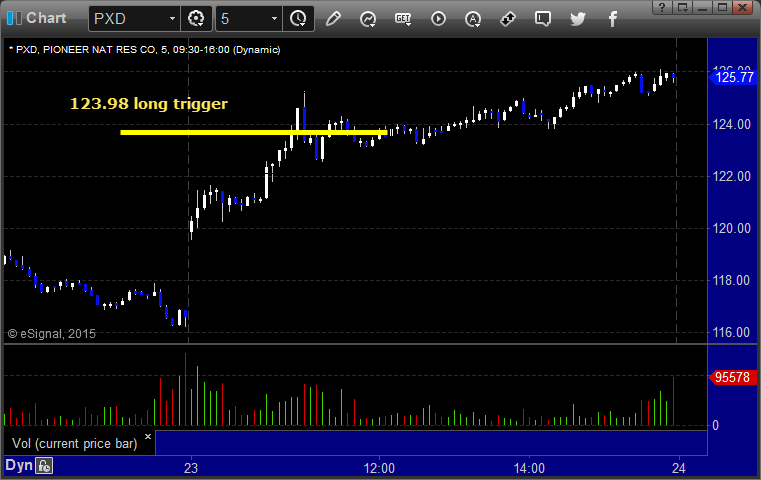Start bar replay with play icon

[x=438, y=19]
